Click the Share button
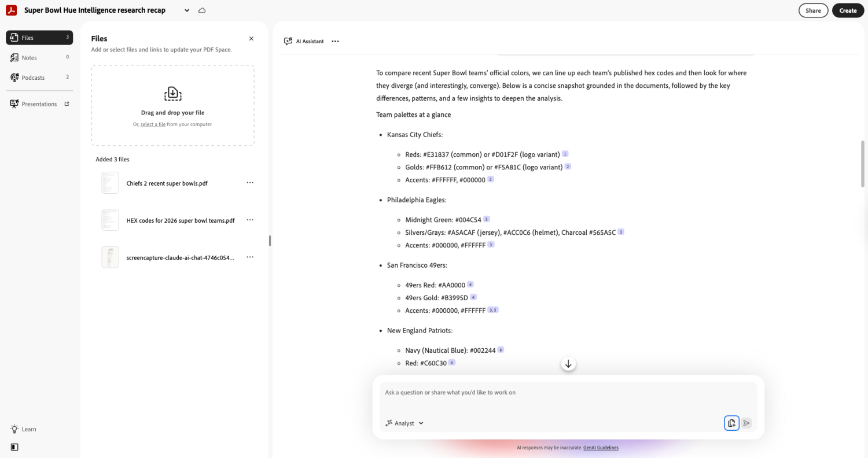 [813, 10]
